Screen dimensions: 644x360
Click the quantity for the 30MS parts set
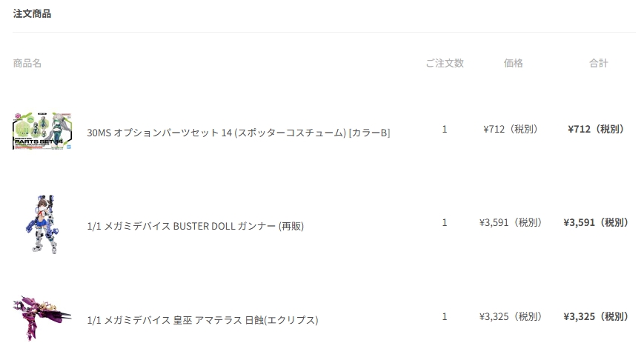(x=445, y=129)
